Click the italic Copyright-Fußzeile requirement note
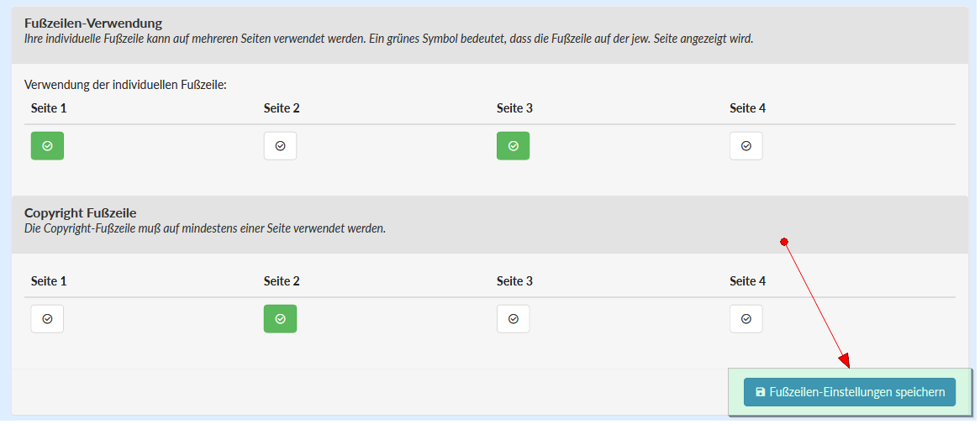Screen dimensions: 980x424 click(205, 228)
